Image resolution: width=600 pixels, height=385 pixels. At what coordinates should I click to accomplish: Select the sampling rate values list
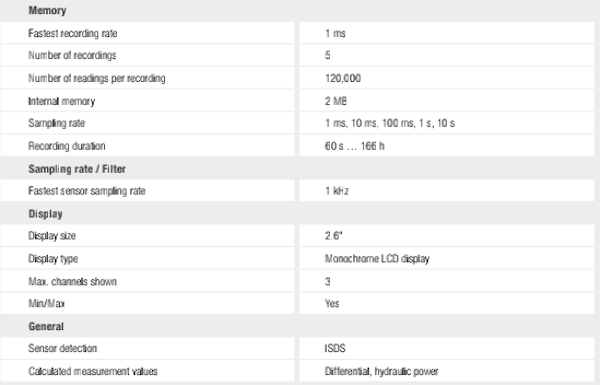390,123
